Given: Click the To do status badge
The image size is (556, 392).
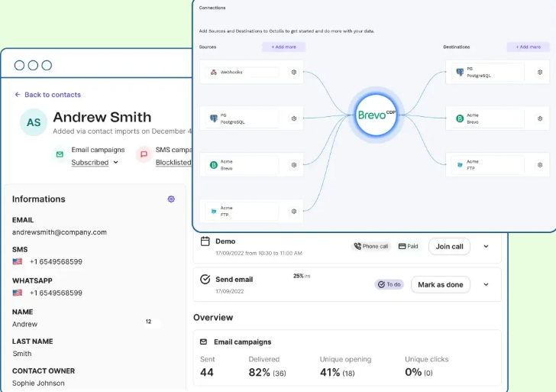Looking at the screenshot, I should (389, 284).
